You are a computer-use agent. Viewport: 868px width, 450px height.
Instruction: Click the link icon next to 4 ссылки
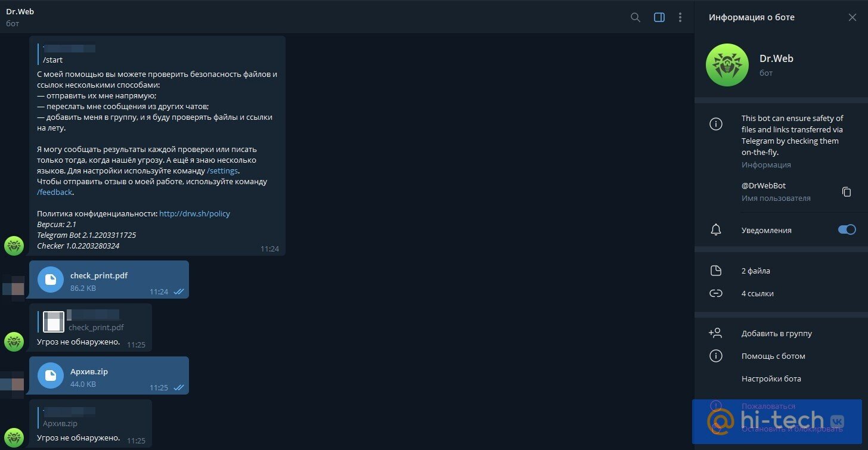[x=716, y=293]
